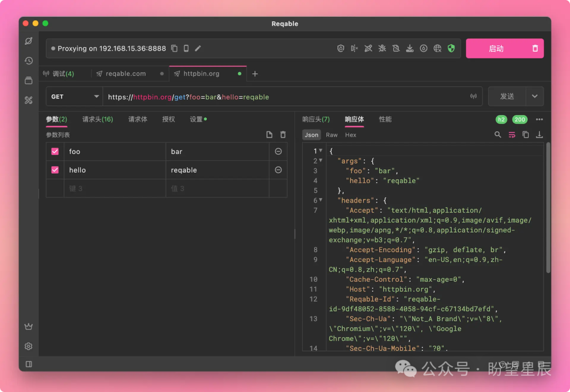
Task: Click the response body vertical scrollbar
Action: point(548,208)
